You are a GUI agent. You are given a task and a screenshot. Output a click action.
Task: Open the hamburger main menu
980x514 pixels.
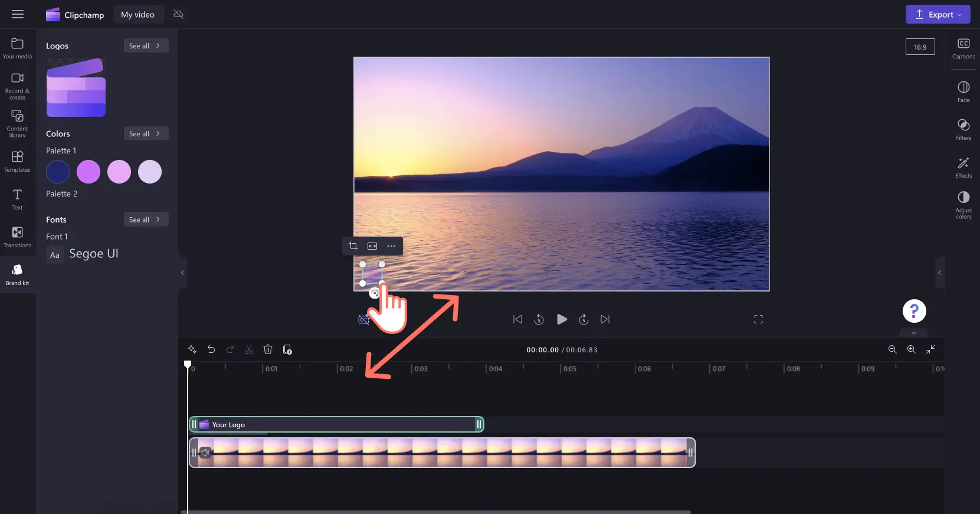tap(18, 14)
